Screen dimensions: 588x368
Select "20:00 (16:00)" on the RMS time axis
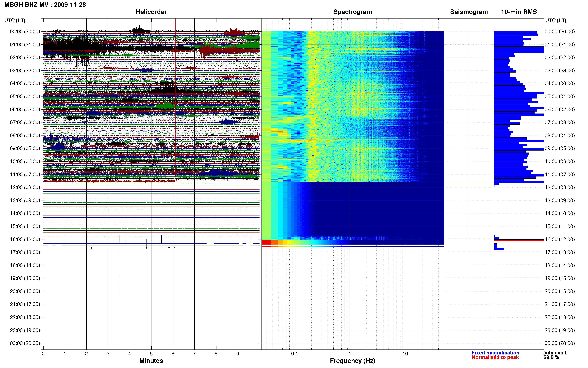[x=560, y=291]
